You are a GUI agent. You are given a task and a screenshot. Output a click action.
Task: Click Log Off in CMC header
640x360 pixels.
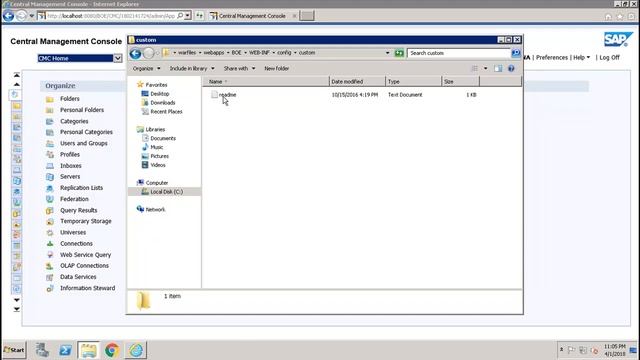(609, 58)
